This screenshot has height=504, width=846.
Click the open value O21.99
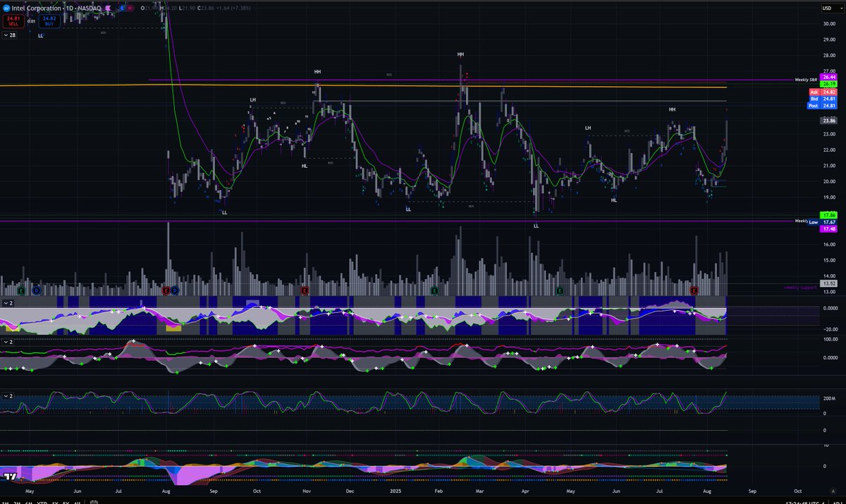pos(148,8)
